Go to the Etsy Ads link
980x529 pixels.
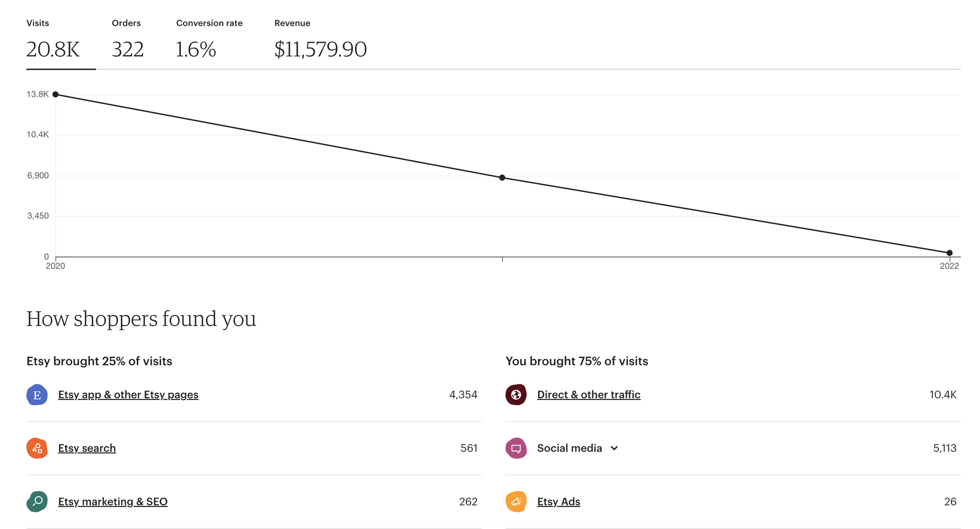[x=558, y=502]
